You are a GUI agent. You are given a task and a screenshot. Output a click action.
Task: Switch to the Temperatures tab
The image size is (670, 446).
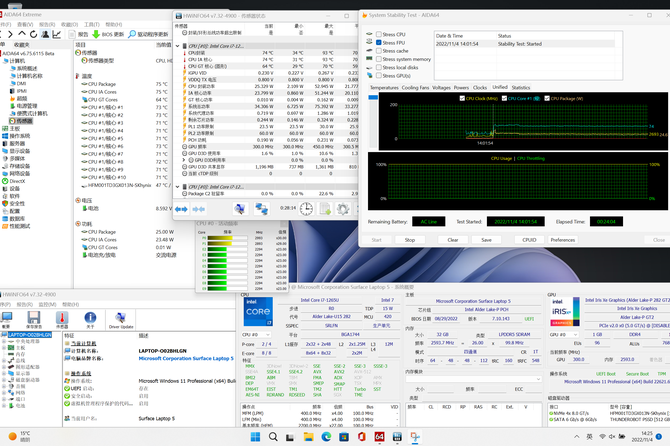click(384, 88)
